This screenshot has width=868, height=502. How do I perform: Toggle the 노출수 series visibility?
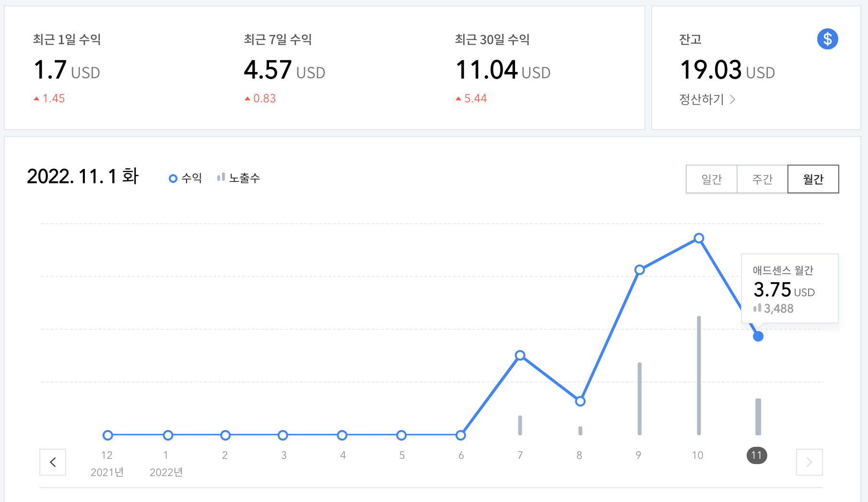click(x=238, y=177)
